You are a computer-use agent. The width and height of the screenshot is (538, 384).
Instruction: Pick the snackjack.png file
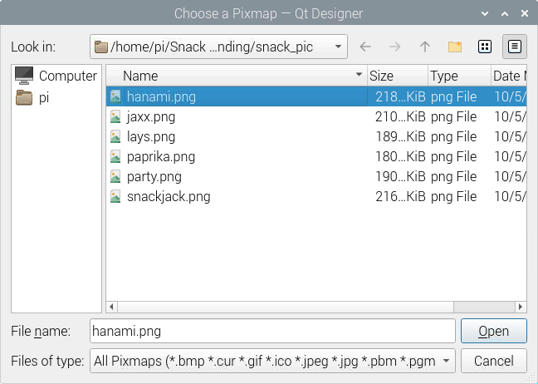168,197
